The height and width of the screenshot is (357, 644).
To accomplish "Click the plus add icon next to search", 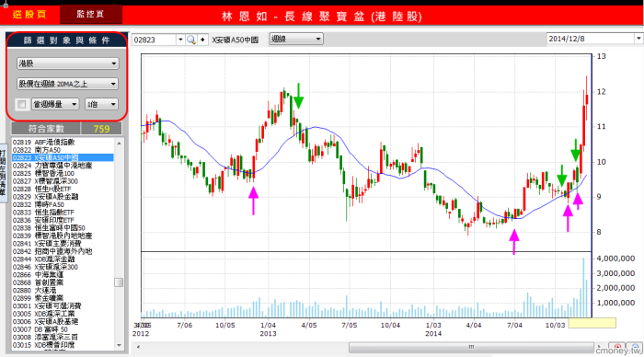I will coord(202,40).
